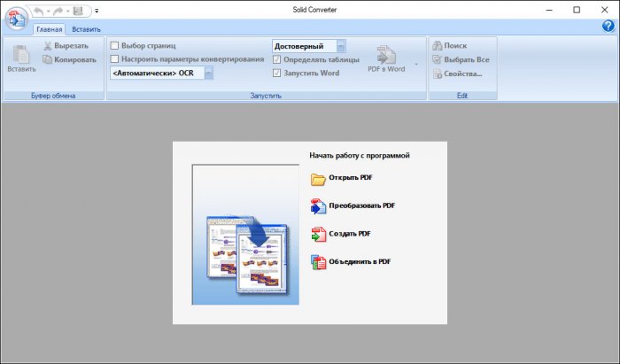Click the Выбрать Все button
This screenshot has height=364, width=620.
point(461,59)
